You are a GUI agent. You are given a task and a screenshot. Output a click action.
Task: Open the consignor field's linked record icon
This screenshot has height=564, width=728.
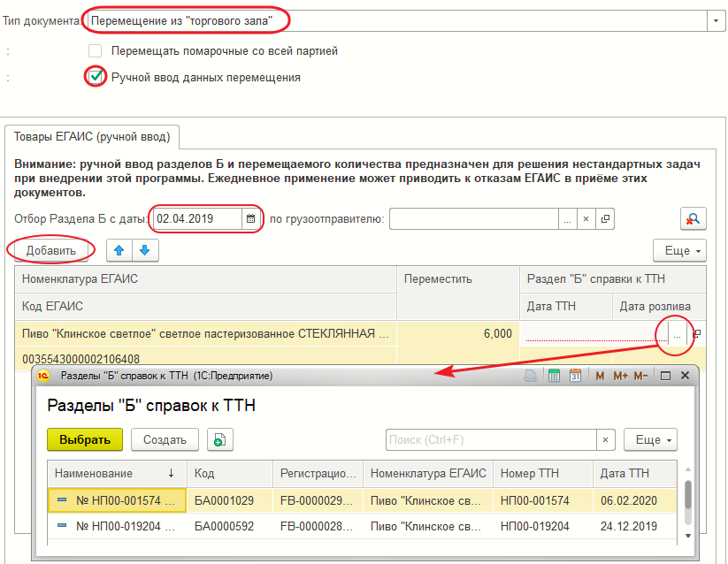[606, 218]
